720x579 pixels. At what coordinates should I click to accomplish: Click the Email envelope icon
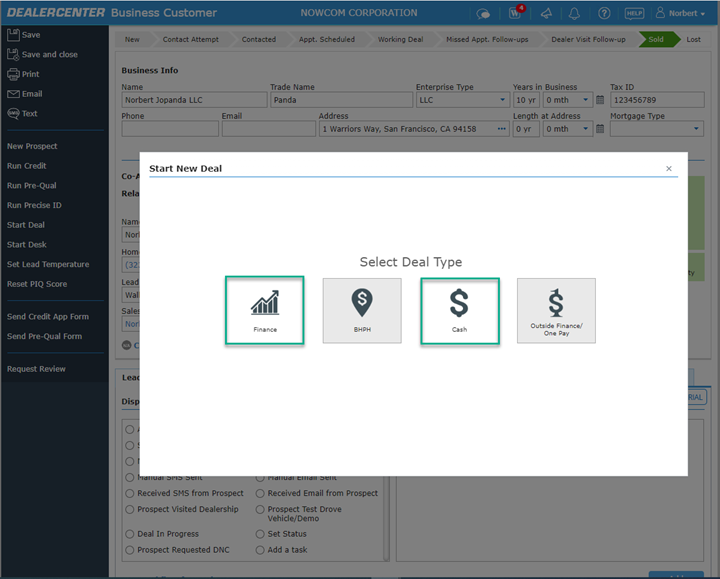(x=13, y=94)
